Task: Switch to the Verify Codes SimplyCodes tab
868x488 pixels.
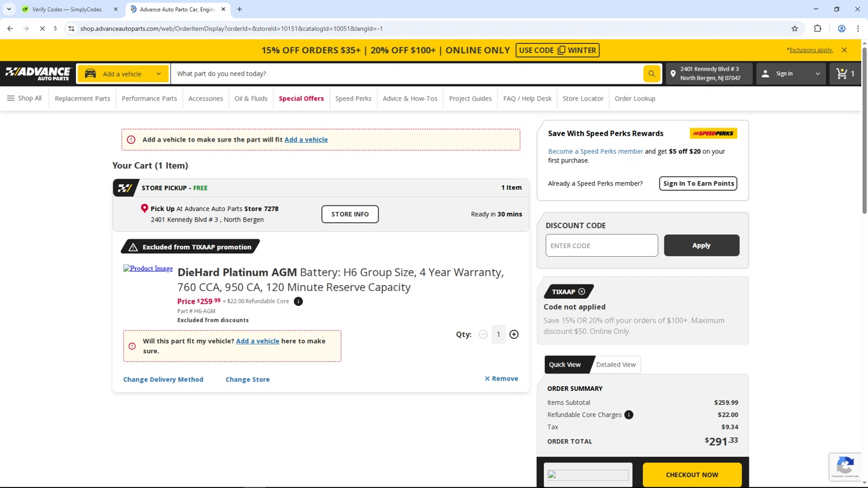Action: coord(67,9)
